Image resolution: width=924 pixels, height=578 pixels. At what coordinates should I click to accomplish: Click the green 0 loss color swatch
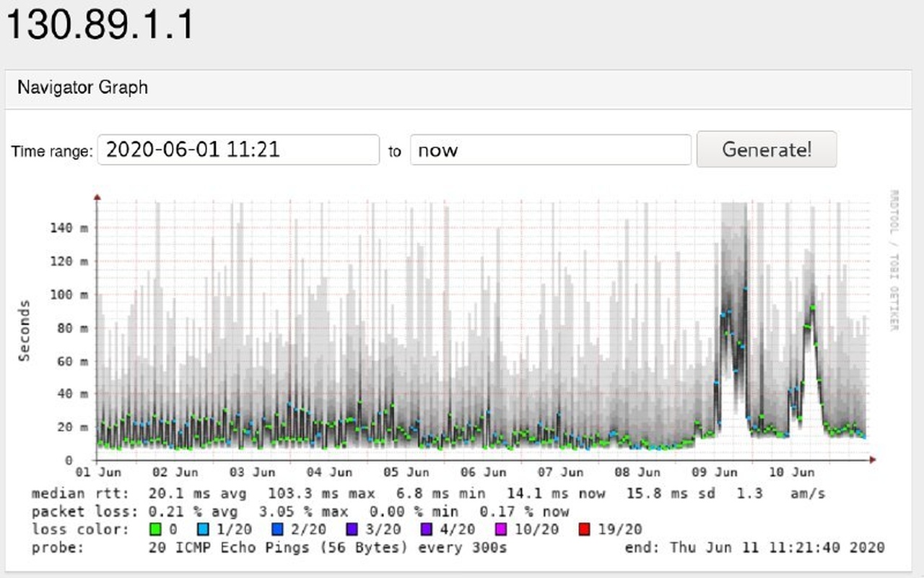[154, 530]
